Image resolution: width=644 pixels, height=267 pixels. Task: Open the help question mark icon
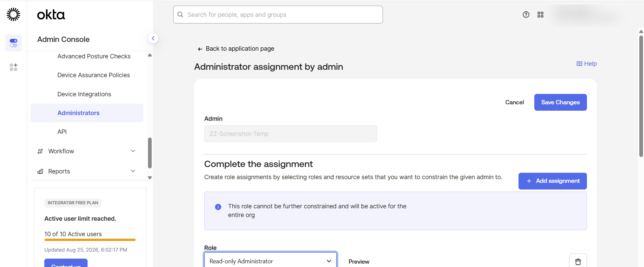click(x=526, y=14)
